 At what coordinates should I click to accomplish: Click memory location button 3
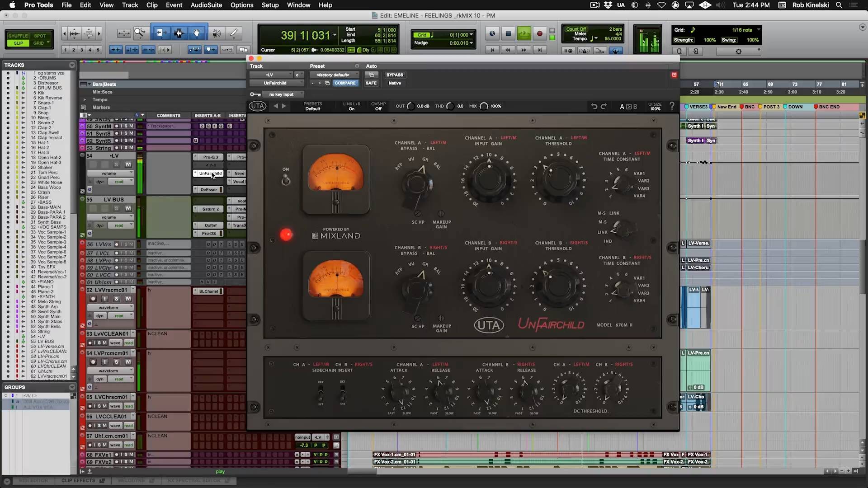82,50
